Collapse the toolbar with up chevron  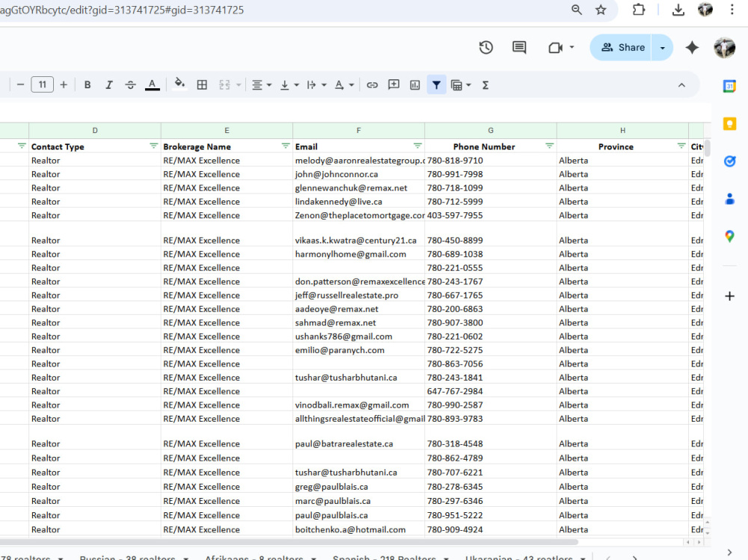[681, 85]
